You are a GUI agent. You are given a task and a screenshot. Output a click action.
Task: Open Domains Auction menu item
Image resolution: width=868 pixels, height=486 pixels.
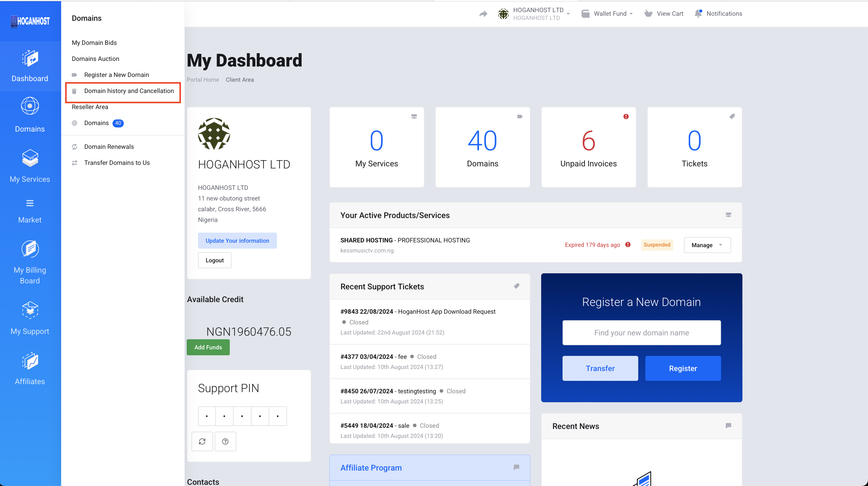pyautogui.click(x=95, y=59)
